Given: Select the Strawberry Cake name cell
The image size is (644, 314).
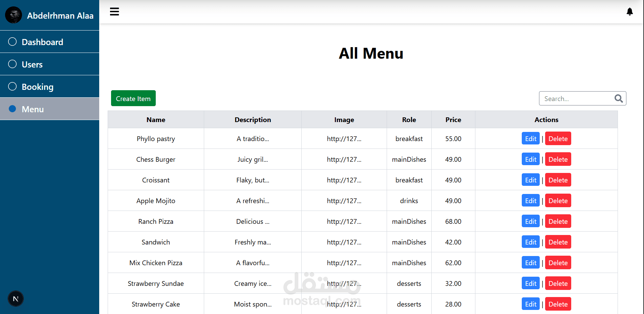Looking at the screenshot, I should [156, 304].
